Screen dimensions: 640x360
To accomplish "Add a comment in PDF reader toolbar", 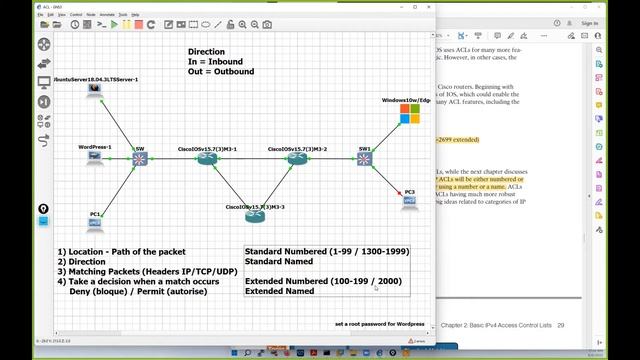I will 497,36.
